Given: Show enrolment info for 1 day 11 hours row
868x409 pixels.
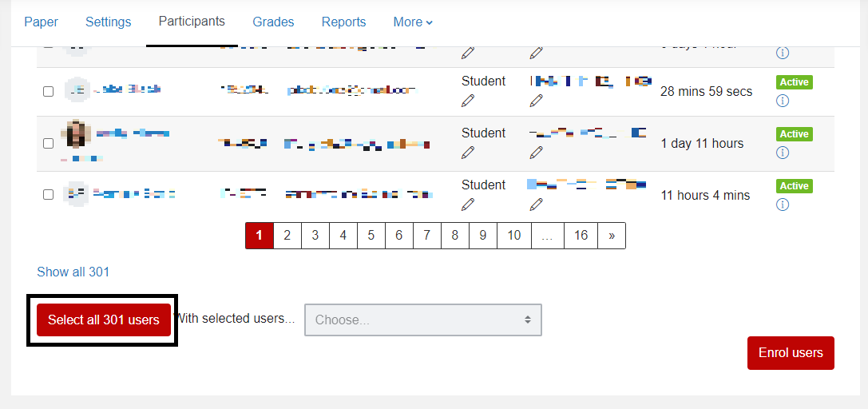Looking at the screenshot, I should pyautogui.click(x=783, y=153).
